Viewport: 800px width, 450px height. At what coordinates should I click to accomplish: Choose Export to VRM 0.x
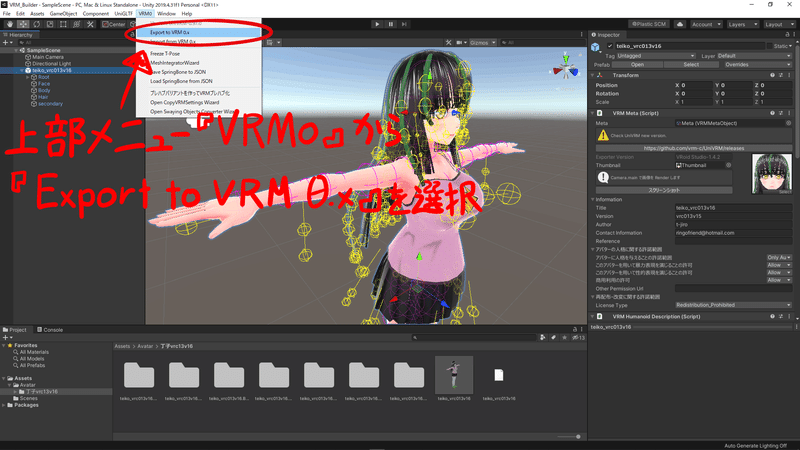[198, 32]
